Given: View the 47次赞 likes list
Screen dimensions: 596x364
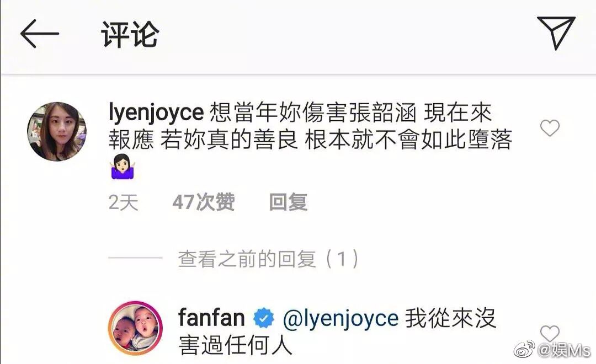Looking at the screenshot, I should pos(203,202).
